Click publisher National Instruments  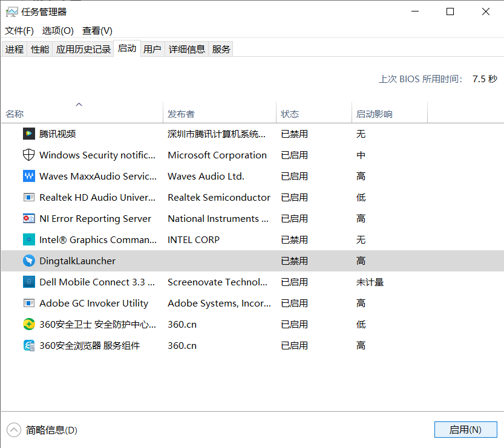[x=218, y=219]
